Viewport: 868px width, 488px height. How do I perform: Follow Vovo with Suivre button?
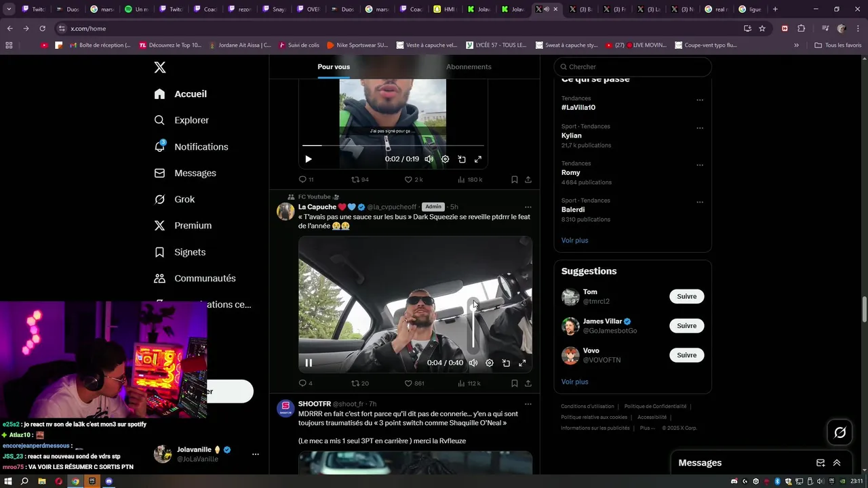point(687,355)
